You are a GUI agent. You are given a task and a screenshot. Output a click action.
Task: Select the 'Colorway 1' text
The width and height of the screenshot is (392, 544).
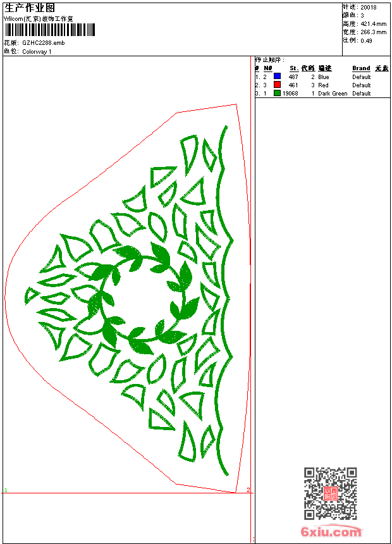pos(37,52)
